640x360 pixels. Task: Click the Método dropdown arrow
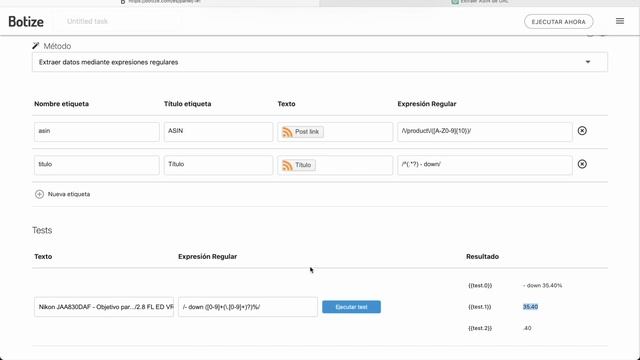(588, 62)
